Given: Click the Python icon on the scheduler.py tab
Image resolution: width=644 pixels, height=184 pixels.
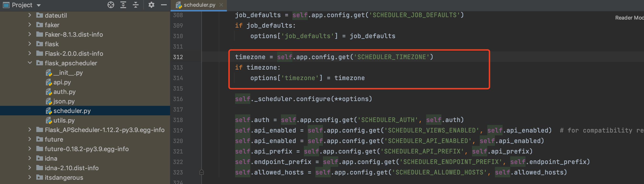Looking at the screenshot, I should pos(178,5).
